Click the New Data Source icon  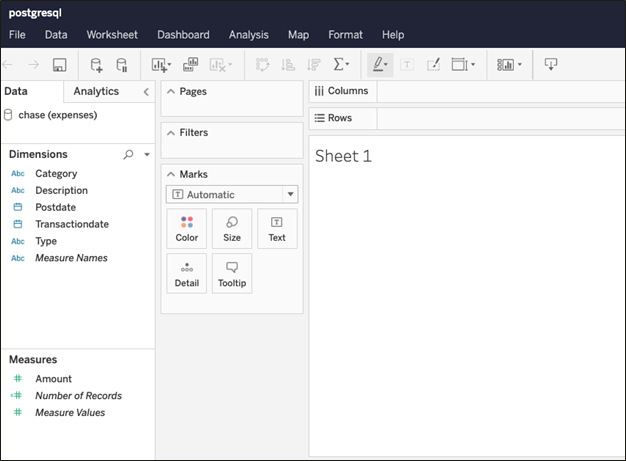(96, 65)
